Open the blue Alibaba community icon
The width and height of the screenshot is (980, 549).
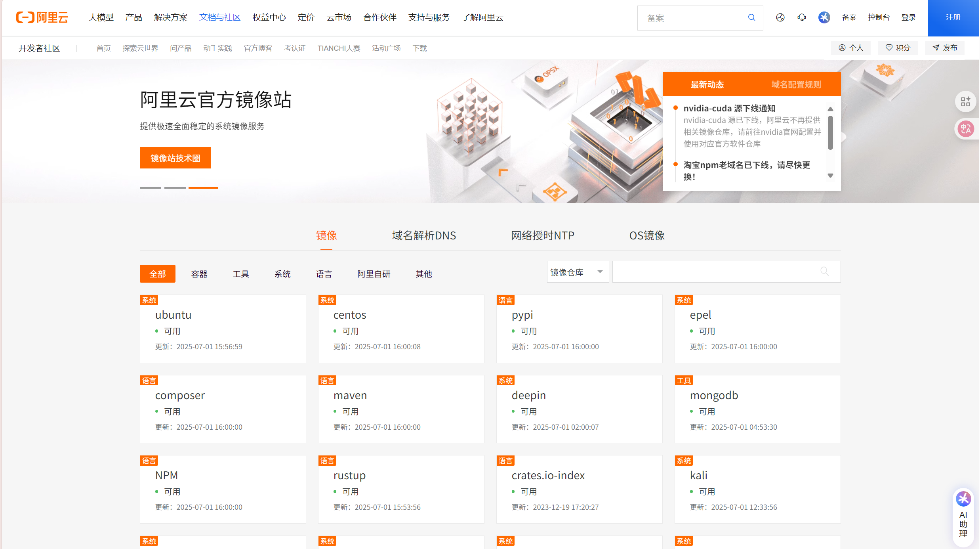point(824,17)
